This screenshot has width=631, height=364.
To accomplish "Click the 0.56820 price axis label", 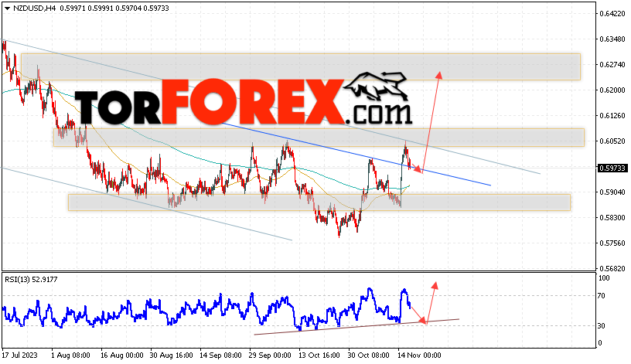I will pyautogui.click(x=612, y=269).
